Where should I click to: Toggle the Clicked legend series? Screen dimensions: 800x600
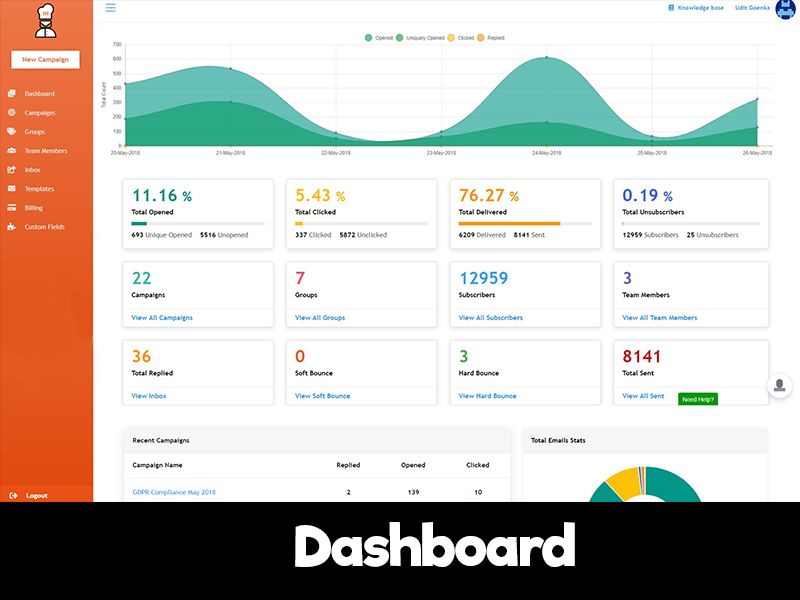461,38
